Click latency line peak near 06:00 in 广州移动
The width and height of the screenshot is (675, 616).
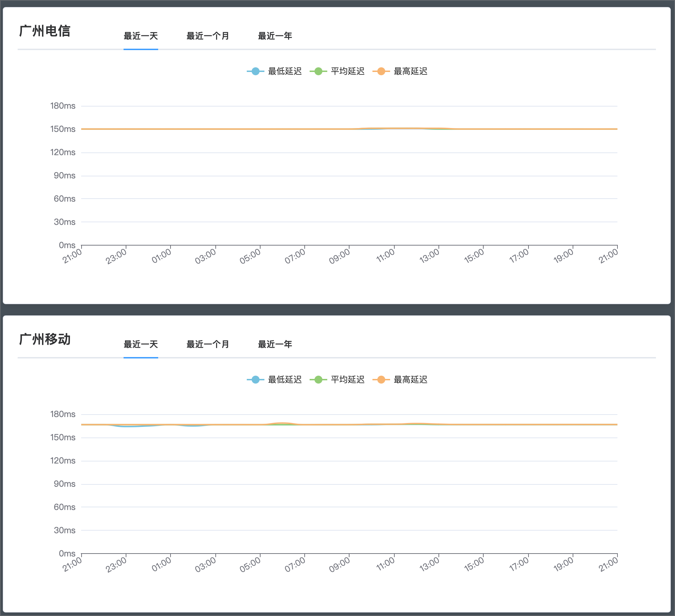click(282, 423)
